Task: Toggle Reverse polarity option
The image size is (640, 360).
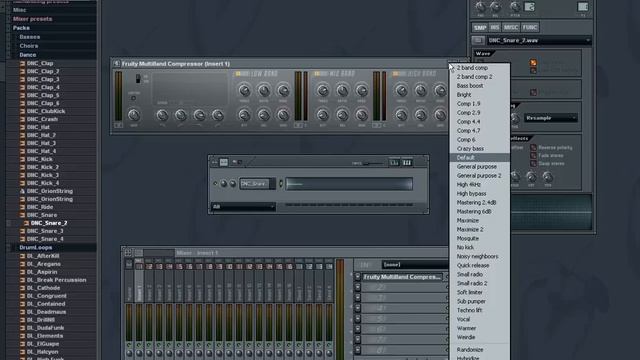Action: [533, 147]
